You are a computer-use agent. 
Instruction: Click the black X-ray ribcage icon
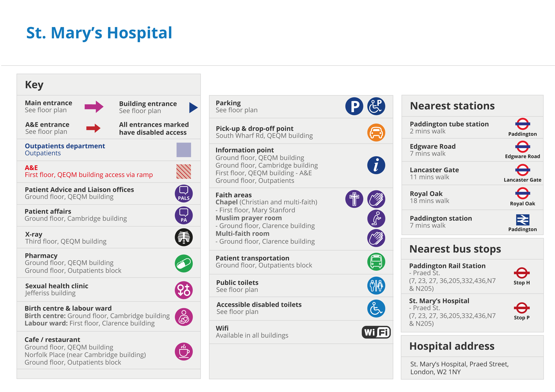pyautogui.click(x=184, y=237)
